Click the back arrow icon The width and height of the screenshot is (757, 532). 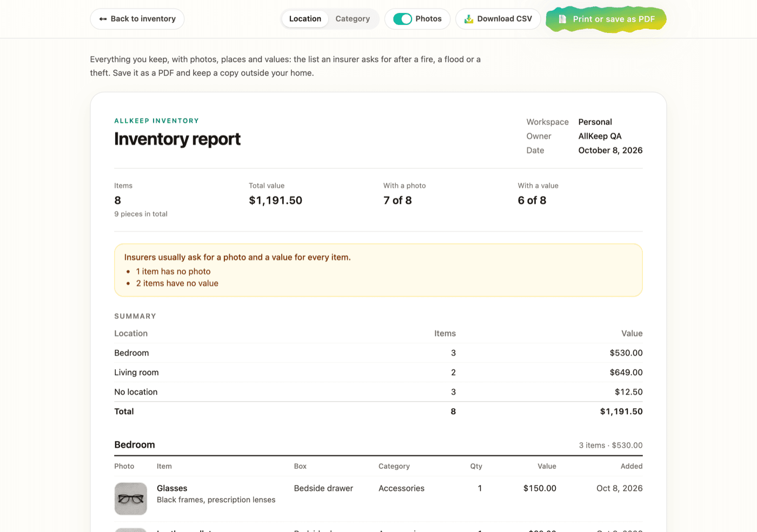click(103, 19)
